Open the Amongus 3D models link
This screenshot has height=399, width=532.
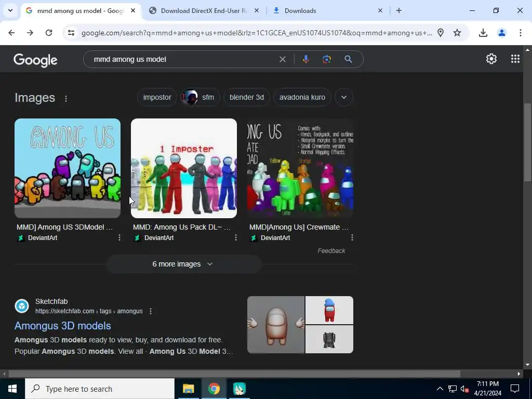[63, 326]
